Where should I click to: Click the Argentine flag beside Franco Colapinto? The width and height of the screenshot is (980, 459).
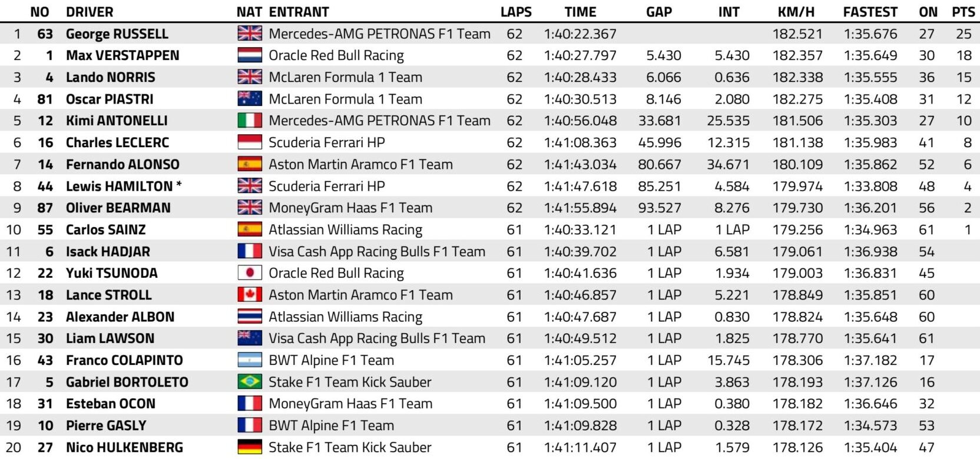click(250, 360)
